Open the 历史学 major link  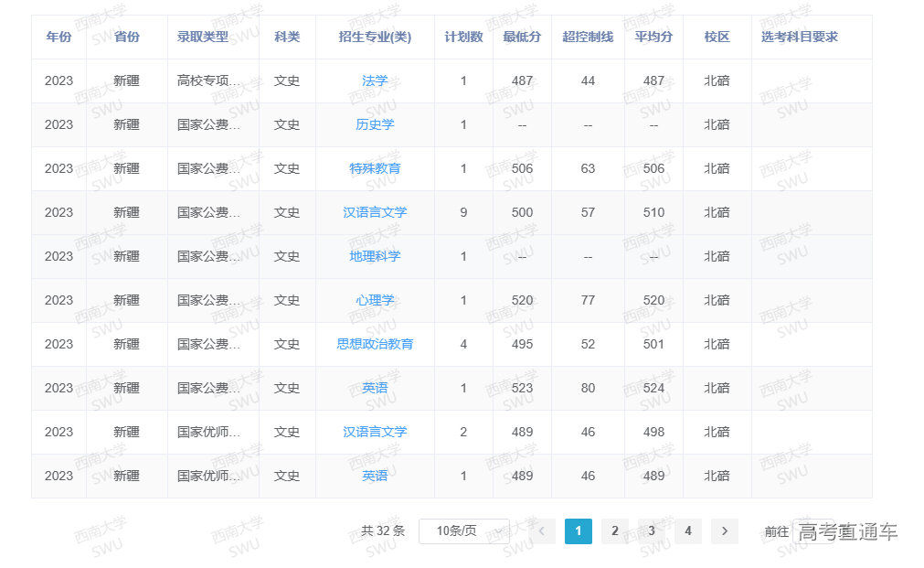[x=375, y=124]
